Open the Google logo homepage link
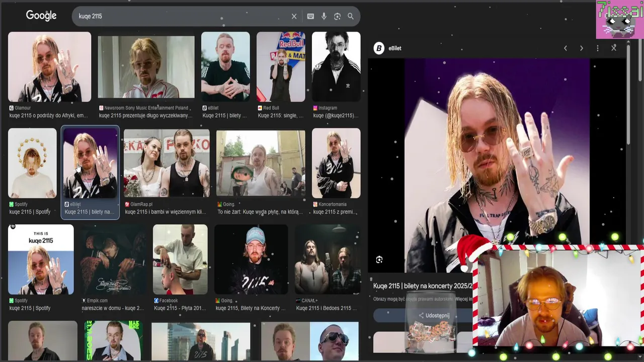The image size is (644, 362). 41,16
